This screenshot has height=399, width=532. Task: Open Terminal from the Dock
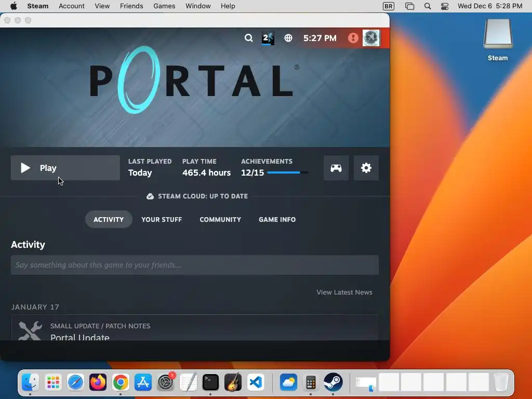[210, 382]
